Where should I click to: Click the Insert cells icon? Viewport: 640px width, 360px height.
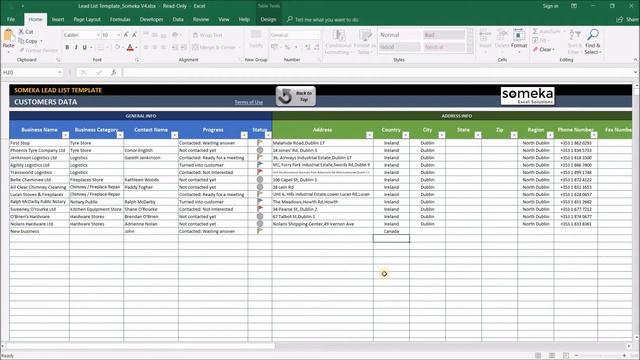tap(485, 36)
